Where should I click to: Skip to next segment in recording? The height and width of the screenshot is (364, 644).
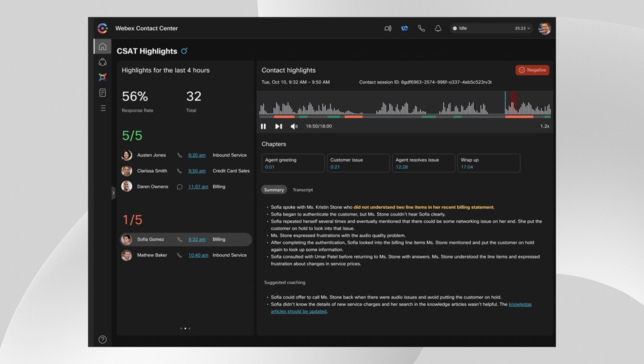click(x=279, y=126)
